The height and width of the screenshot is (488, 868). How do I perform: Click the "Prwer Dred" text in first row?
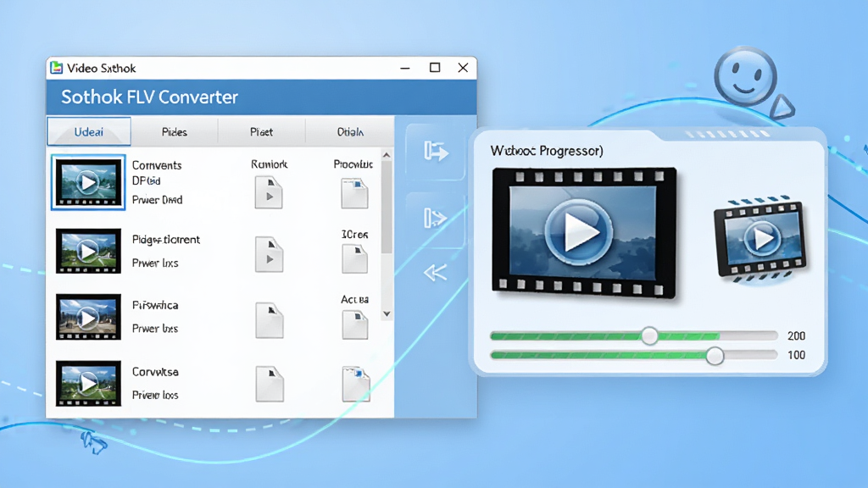pyautogui.click(x=157, y=200)
